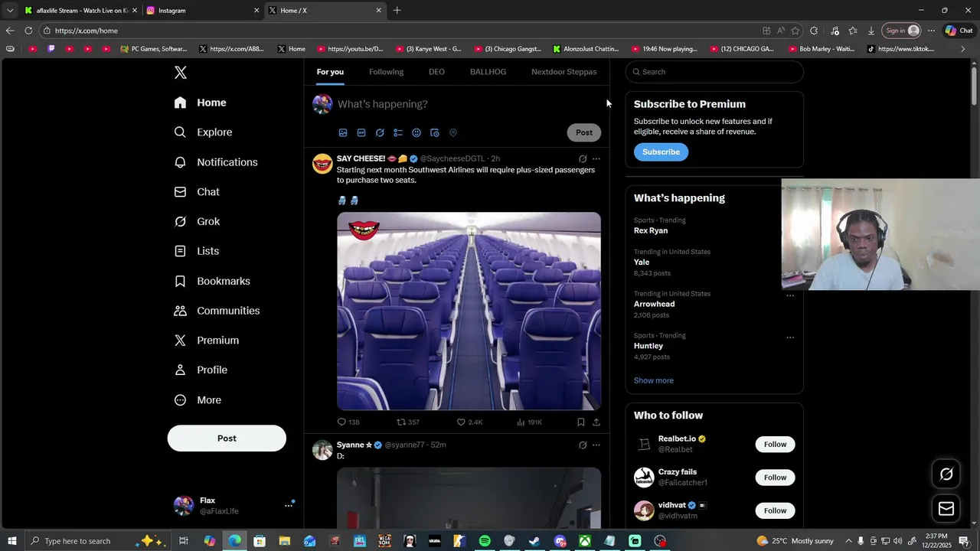Reload the page in the browser
The image size is (980, 551).
click(x=28, y=31)
